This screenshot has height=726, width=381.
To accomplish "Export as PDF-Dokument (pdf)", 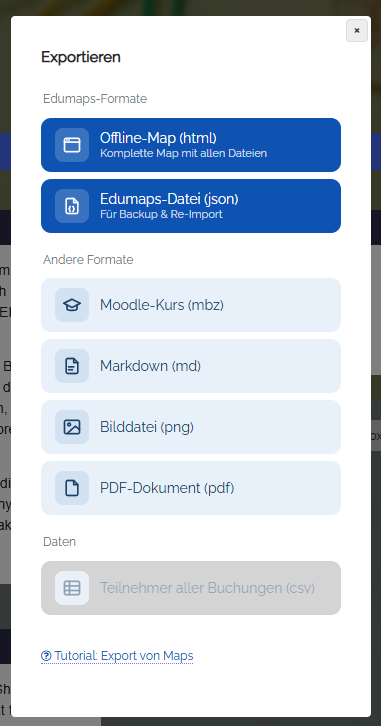I will click(x=191, y=488).
